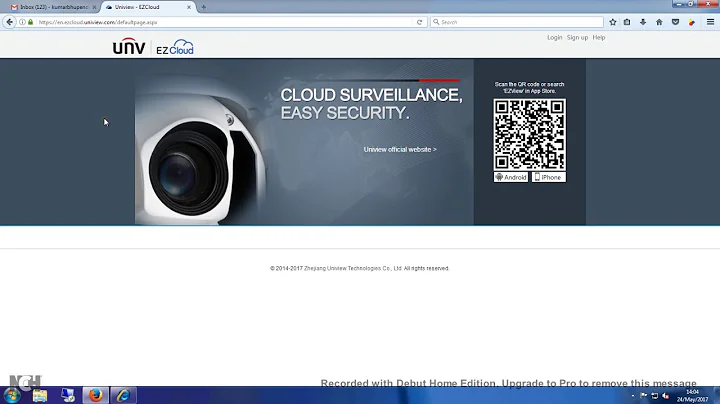
Task: Launch Internet Explorer from taskbar
Action: pos(123,395)
